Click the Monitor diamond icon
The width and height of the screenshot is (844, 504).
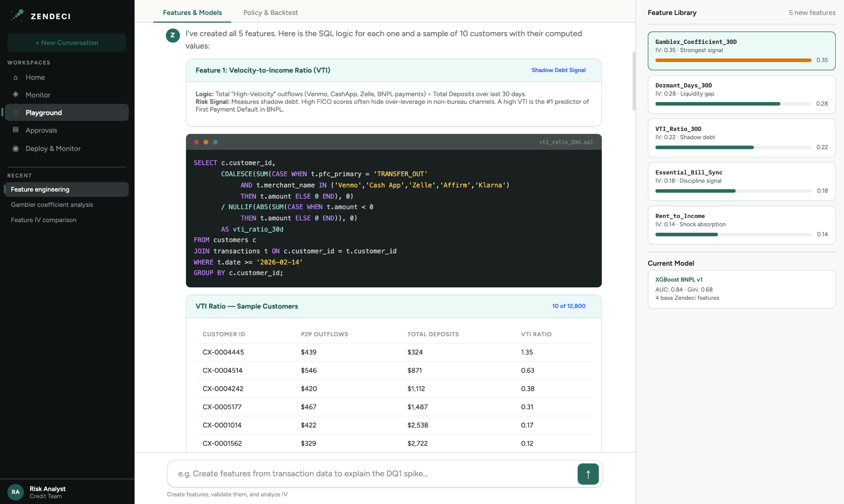[x=16, y=94]
